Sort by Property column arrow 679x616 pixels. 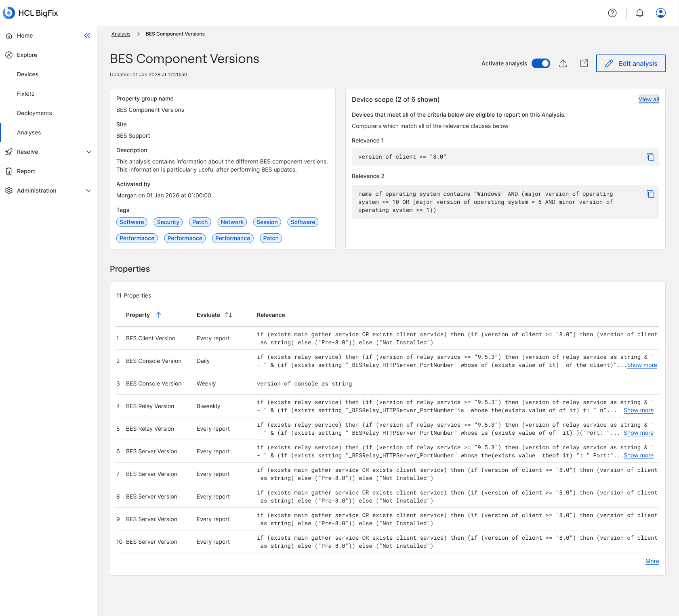(x=158, y=315)
